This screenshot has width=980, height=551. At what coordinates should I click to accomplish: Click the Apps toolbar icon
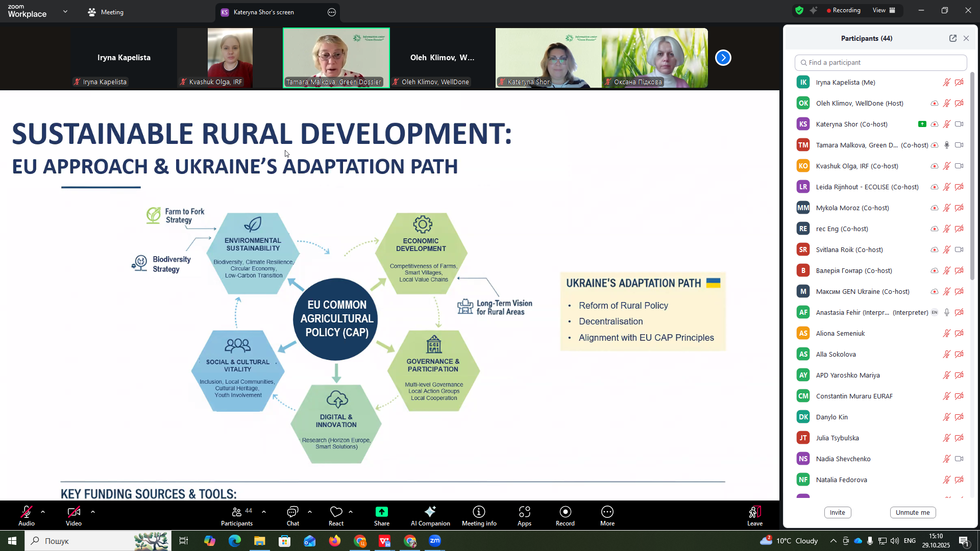pyautogui.click(x=524, y=512)
